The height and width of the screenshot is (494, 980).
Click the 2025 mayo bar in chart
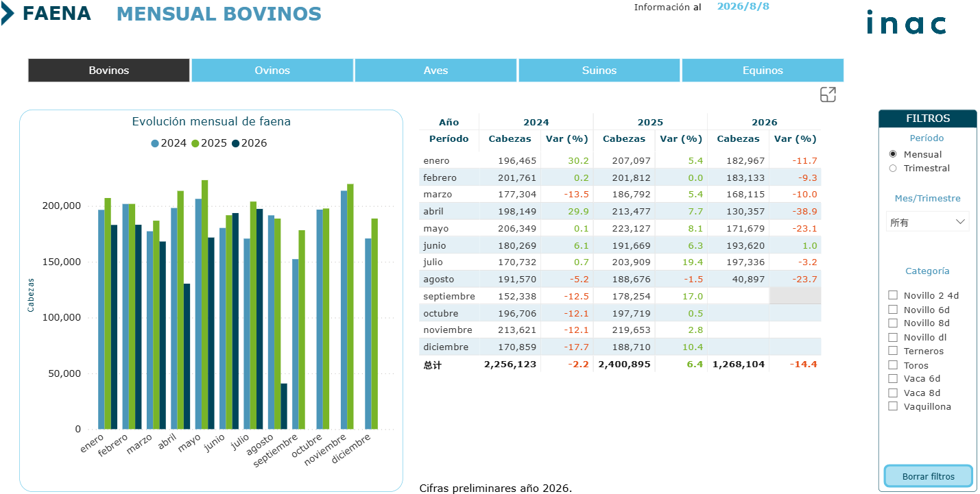tap(204, 305)
